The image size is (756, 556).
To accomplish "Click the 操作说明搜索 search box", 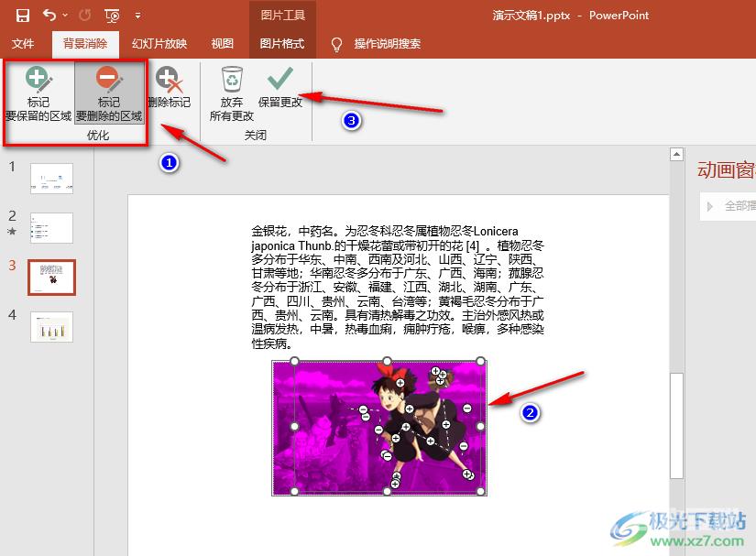I will pos(387,44).
